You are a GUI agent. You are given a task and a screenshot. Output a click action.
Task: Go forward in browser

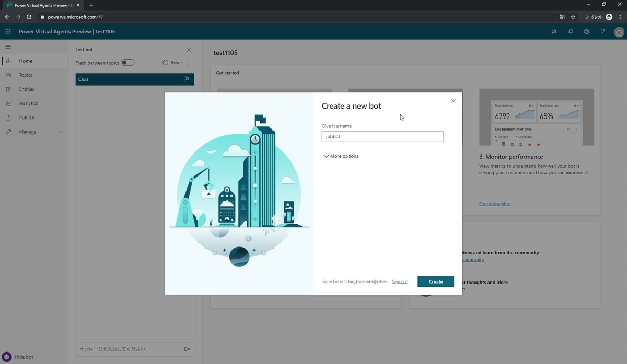18,17
